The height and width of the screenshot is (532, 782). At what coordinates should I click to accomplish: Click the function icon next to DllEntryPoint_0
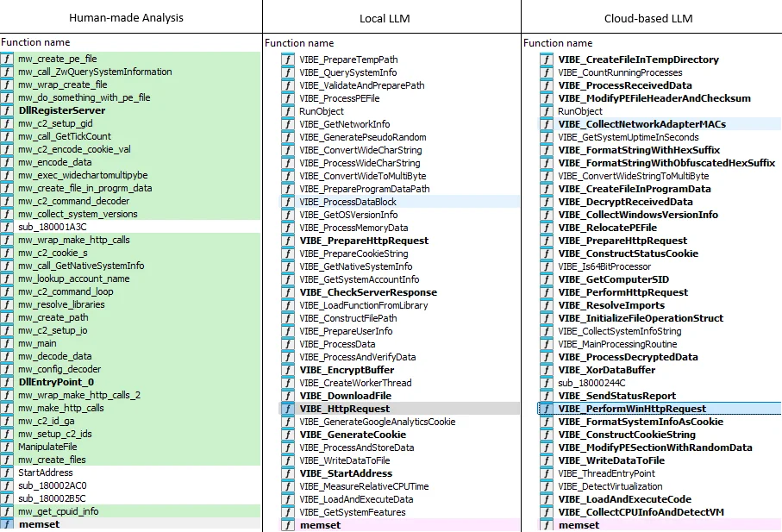pos(7,383)
